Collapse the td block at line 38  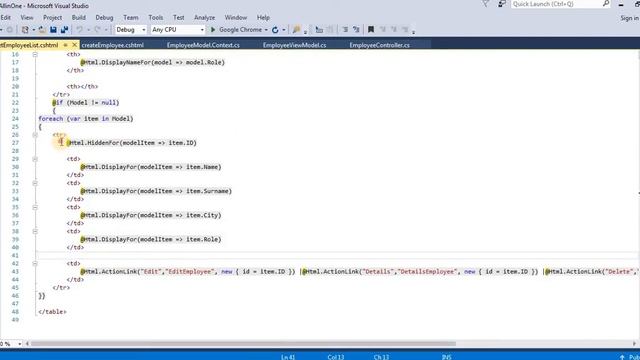point(35,231)
